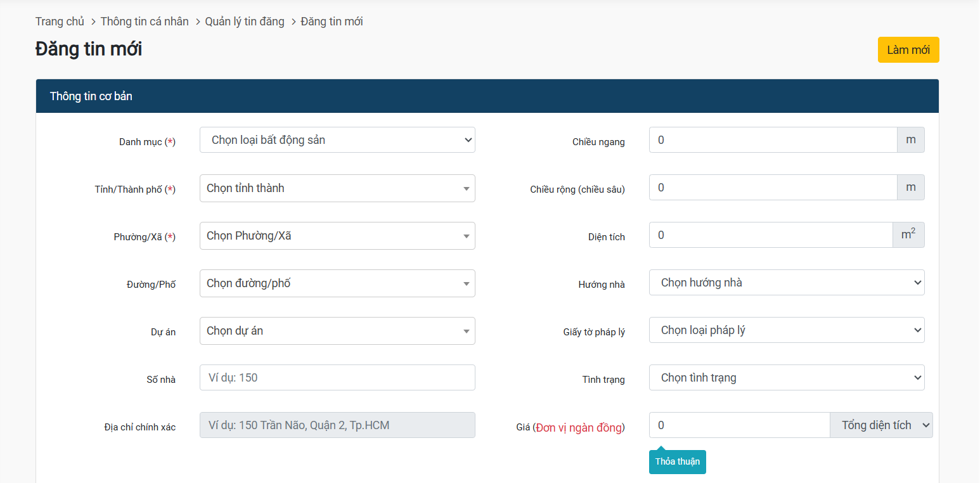Open the Chọn tình trạng dropdown
The image size is (980, 483).
point(786,378)
